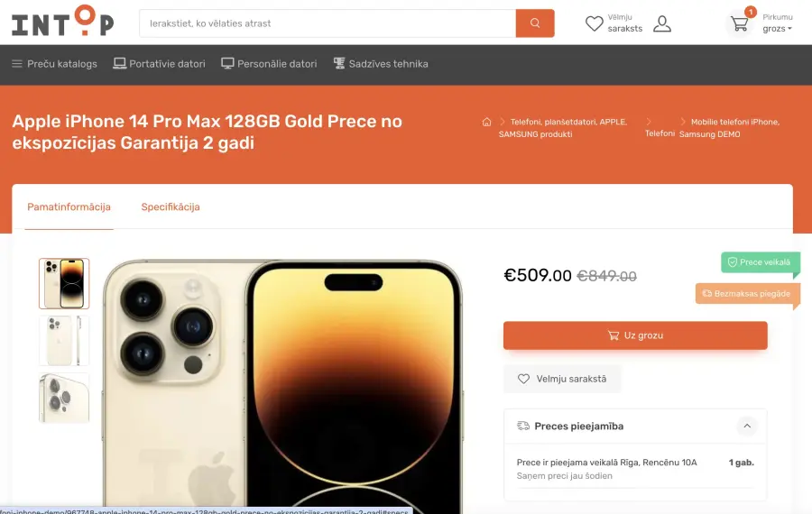Open the shopping cart icon with badge
The image size is (812, 514).
[740, 23]
